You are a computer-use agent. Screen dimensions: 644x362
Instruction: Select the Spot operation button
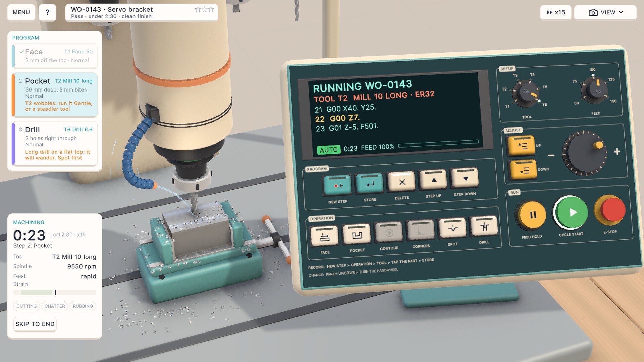(x=452, y=228)
